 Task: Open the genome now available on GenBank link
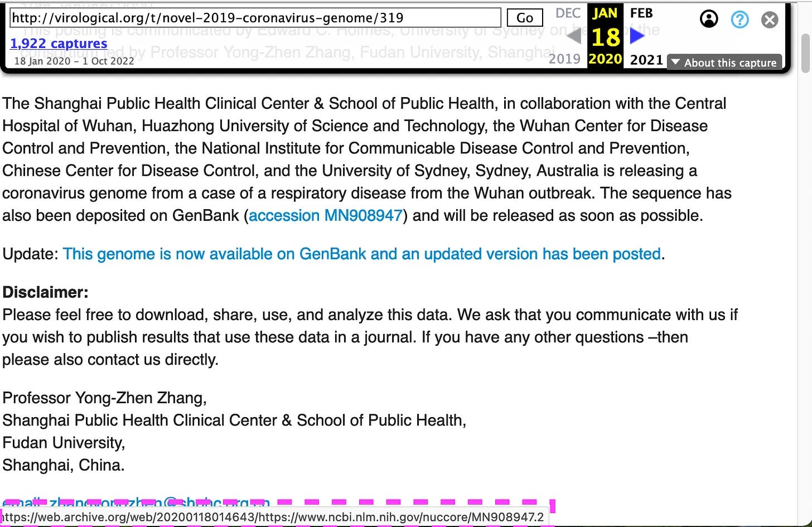361,254
